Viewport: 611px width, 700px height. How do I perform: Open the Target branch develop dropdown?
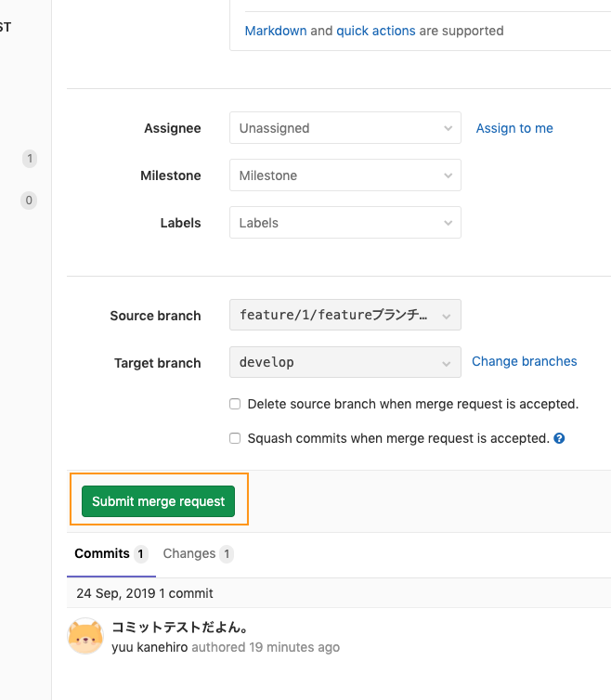tap(345, 362)
